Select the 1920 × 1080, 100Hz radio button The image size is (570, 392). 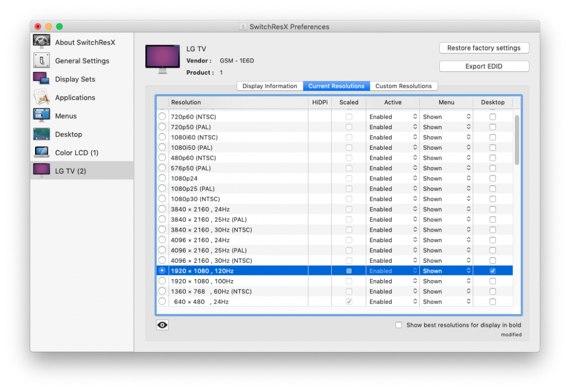[x=162, y=281]
